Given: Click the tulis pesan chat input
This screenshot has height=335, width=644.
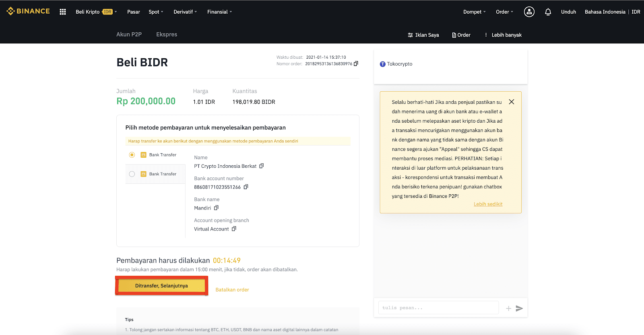Looking at the screenshot, I should click(438, 308).
